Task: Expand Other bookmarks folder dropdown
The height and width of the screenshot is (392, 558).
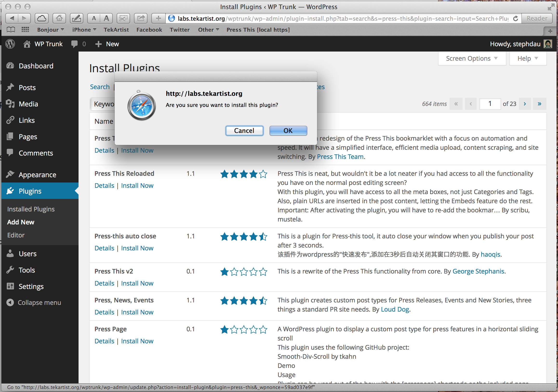Action: coord(208,30)
